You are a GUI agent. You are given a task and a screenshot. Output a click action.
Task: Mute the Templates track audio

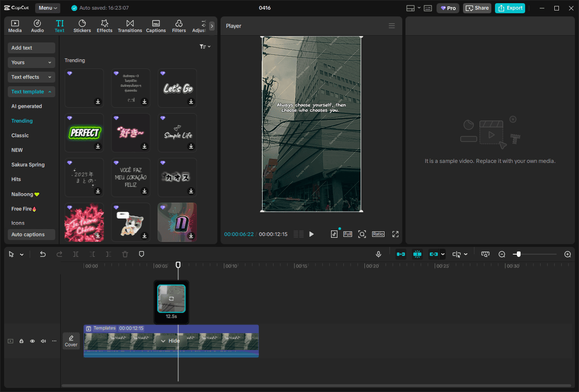(43, 341)
